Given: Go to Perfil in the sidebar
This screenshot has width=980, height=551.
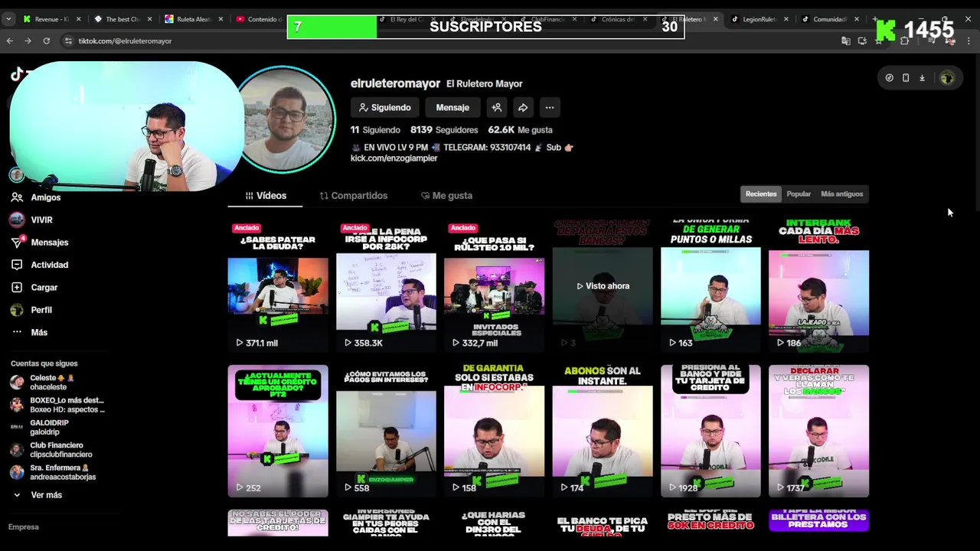Looking at the screenshot, I should point(31,310).
